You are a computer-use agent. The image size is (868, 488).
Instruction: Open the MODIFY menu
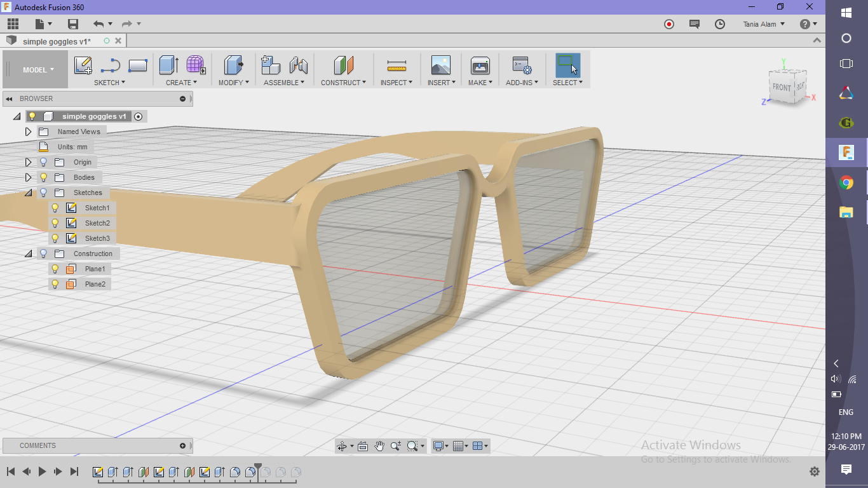(x=234, y=83)
